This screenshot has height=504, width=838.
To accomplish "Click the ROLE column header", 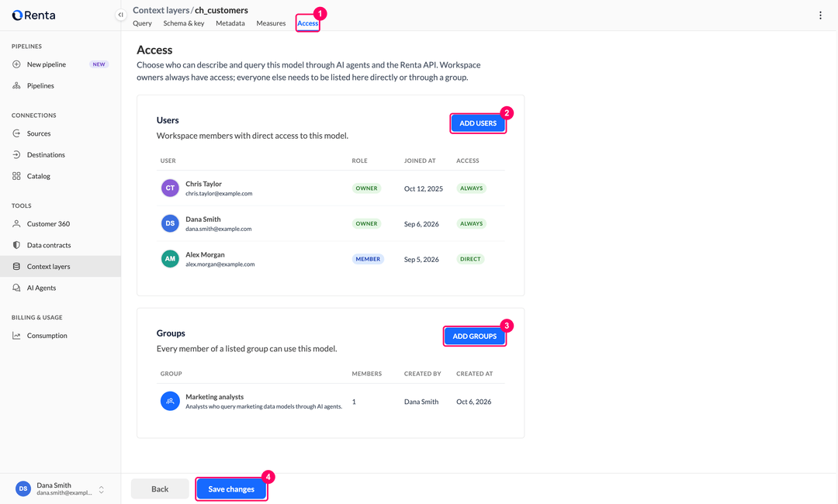I will click(x=360, y=161).
